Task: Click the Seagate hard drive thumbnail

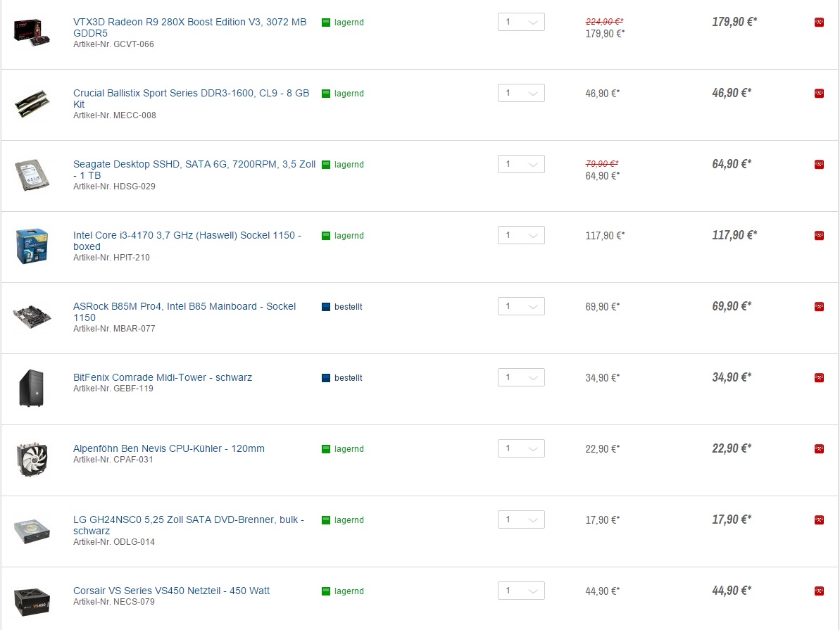Action: point(32,175)
